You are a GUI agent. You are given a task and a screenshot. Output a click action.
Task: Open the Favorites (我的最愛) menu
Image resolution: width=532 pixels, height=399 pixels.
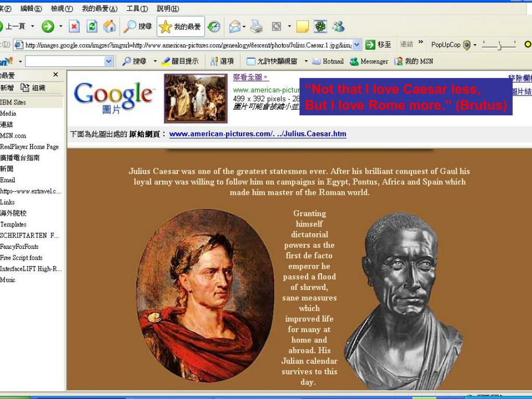pyautogui.click(x=100, y=8)
